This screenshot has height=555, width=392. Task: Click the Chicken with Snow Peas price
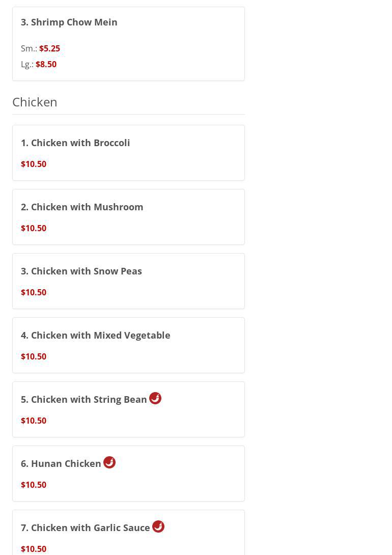[34, 292]
